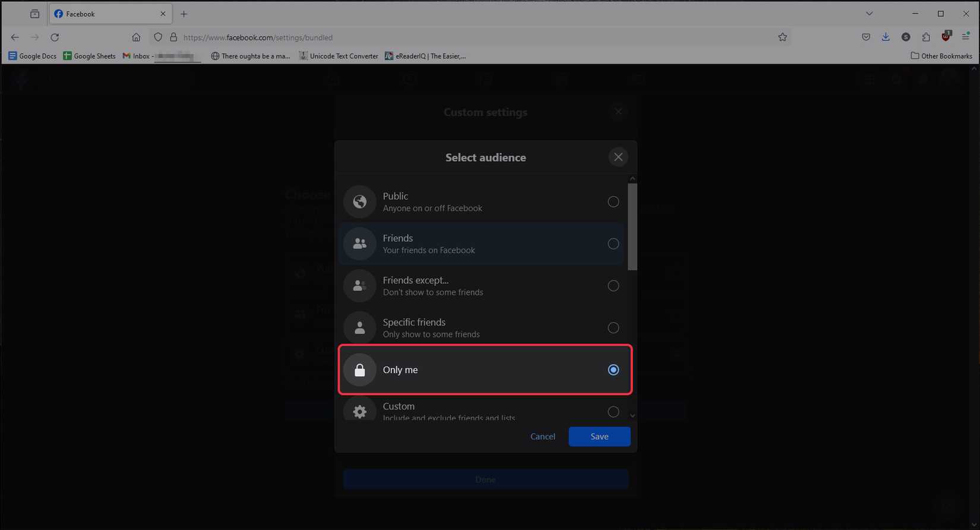Open the Firefox application menu
The height and width of the screenshot is (530, 980).
tap(966, 37)
